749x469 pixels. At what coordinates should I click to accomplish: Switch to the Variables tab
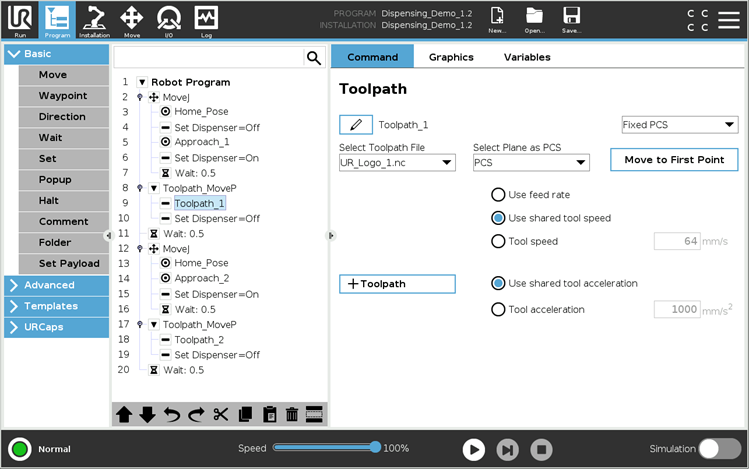(x=527, y=57)
